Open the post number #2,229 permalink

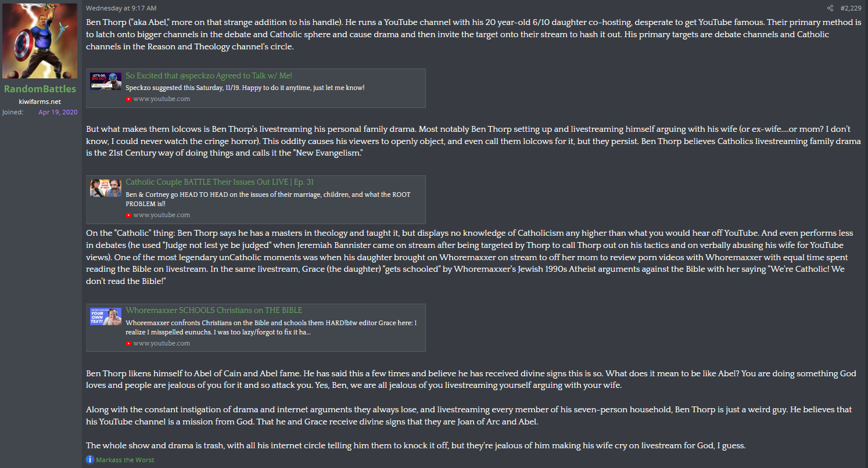click(x=852, y=8)
